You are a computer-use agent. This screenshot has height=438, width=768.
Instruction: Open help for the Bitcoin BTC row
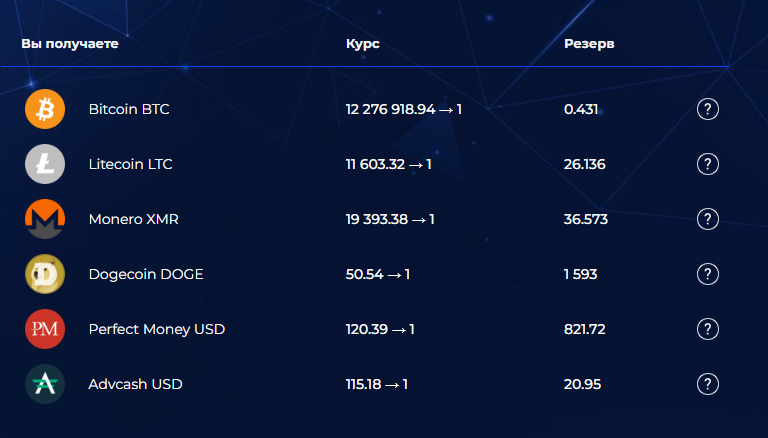708,109
